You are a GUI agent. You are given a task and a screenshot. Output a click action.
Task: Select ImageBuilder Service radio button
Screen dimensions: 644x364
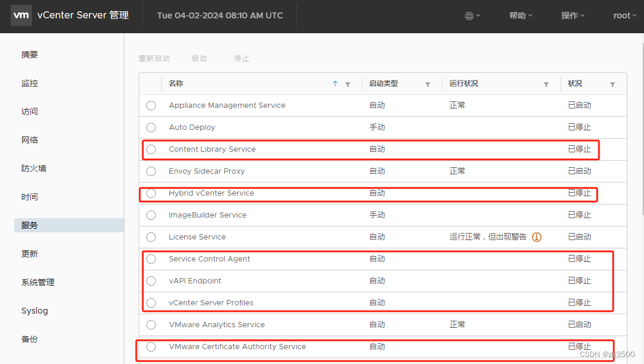point(151,215)
